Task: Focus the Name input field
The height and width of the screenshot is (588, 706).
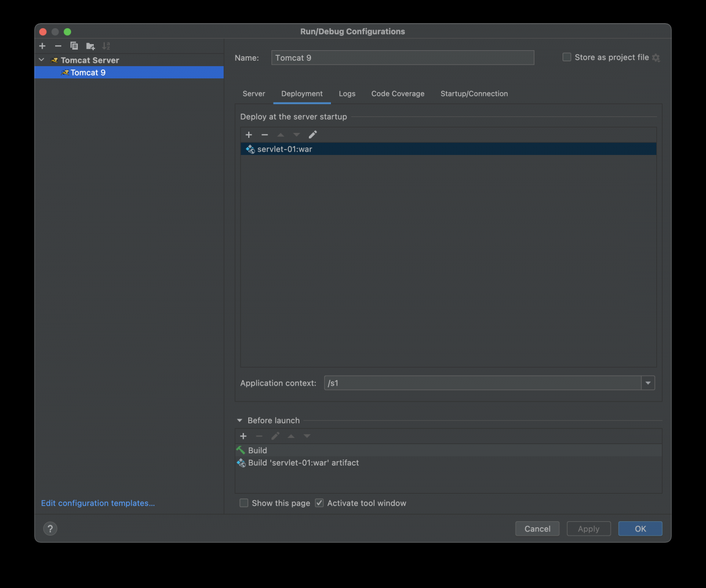Action: pyautogui.click(x=403, y=58)
